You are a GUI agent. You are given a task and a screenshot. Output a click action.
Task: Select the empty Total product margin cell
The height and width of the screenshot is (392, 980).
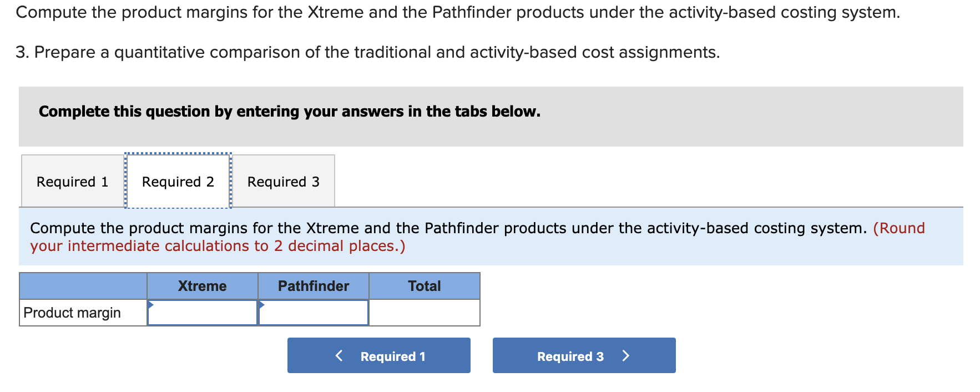pyautogui.click(x=424, y=313)
